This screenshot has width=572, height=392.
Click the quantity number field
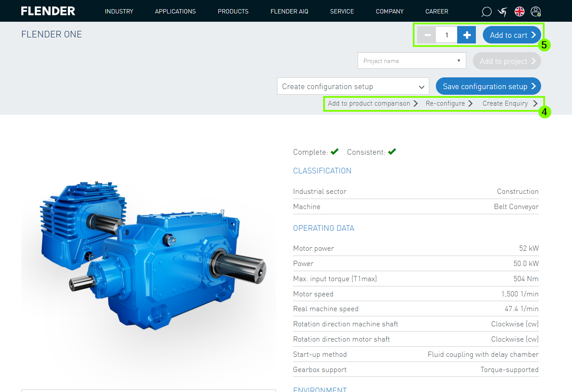pyautogui.click(x=446, y=35)
